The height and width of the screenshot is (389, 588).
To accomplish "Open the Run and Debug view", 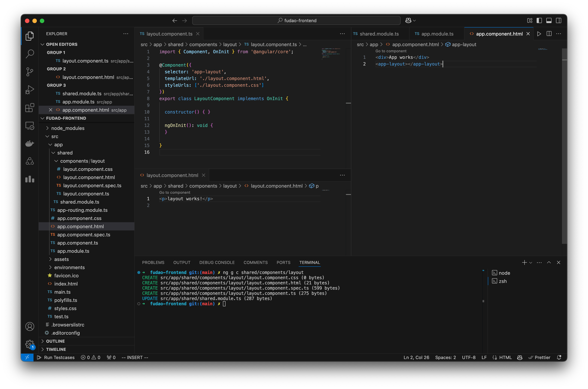I will pyautogui.click(x=30, y=90).
